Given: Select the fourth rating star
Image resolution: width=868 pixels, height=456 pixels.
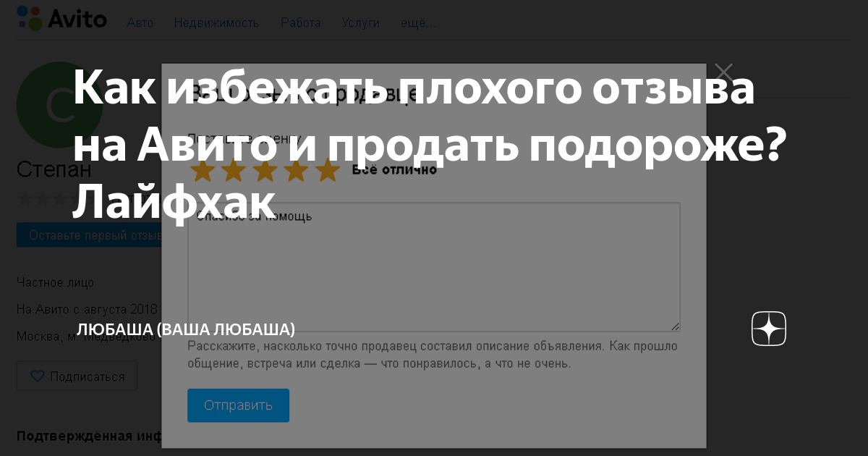Looking at the screenshot, I should pos(297,170).
